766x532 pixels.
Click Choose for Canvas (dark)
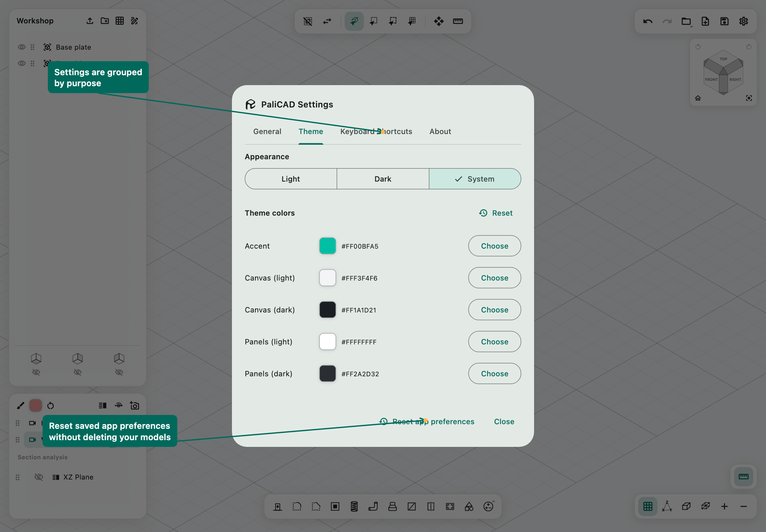495,310
